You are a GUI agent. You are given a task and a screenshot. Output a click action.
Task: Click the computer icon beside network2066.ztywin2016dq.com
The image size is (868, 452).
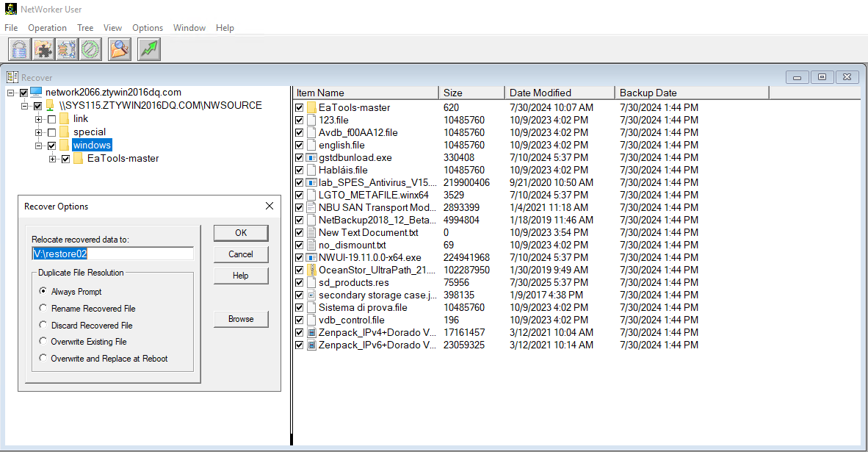click(x=37, y=92)
